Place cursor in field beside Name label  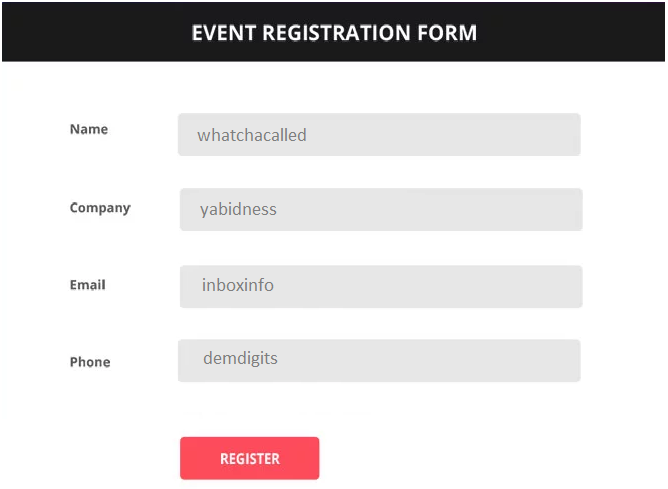tap(379, 135)
